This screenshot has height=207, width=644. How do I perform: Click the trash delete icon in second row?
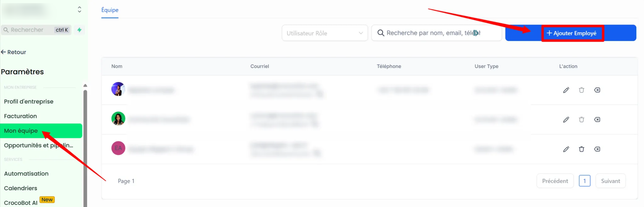pyautogui.click(x=582, y=120)
